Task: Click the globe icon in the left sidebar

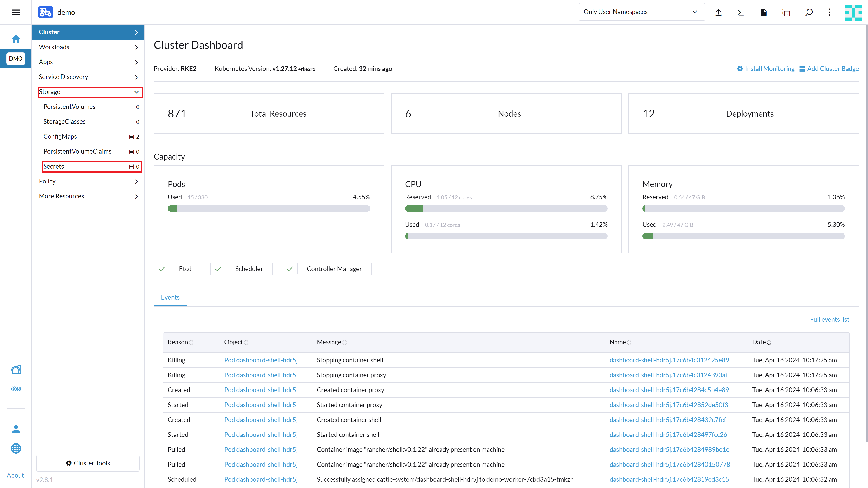Action: [16, 448]
